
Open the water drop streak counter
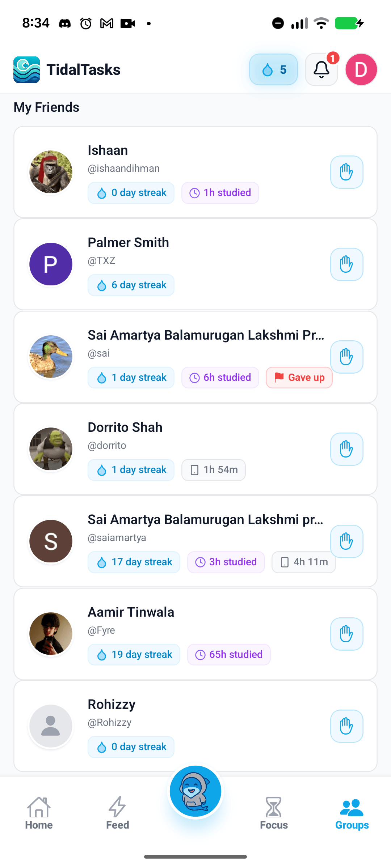click(x=273, y=69)
